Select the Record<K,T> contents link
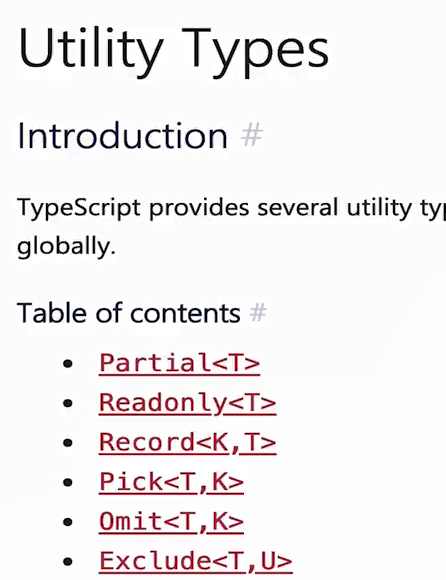The height and width of the screenshot is (580, 446). pos(187,443)
